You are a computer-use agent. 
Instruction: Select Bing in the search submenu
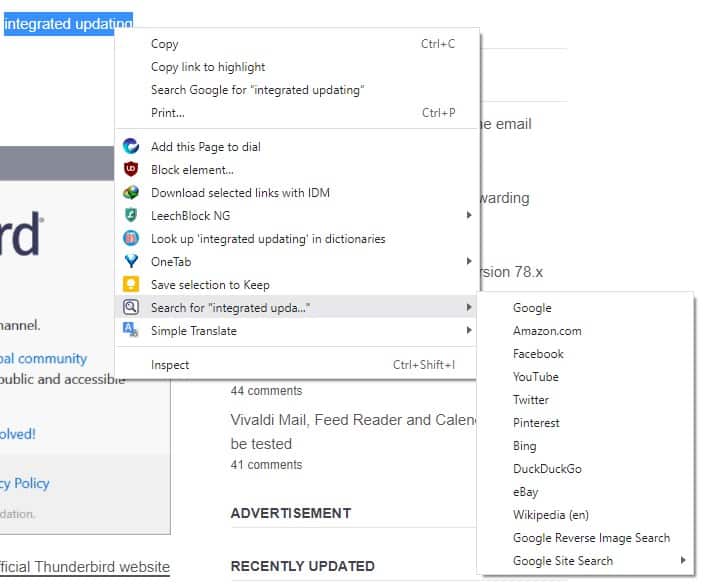(585, 445)
